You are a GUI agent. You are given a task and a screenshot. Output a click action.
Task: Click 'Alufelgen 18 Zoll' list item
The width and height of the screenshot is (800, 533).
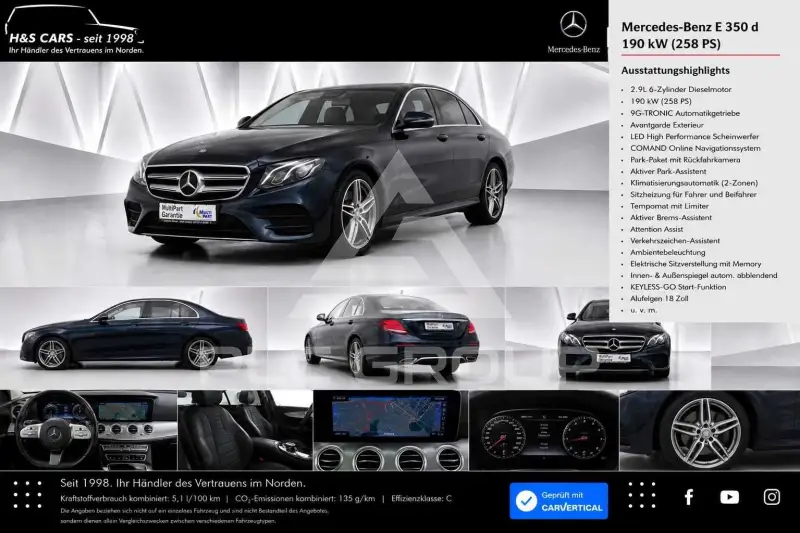[x=659, y=298]
